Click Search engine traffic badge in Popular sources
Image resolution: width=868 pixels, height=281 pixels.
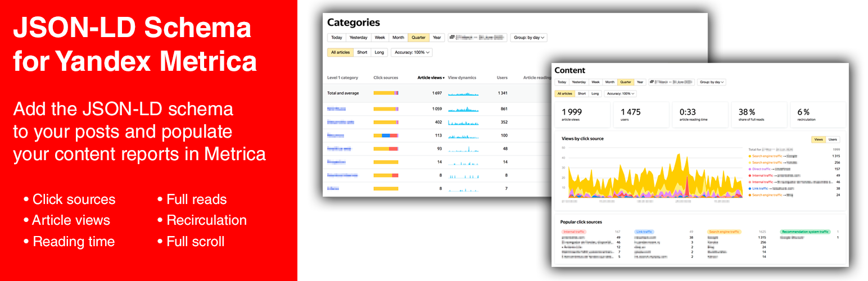coord(724,232)
